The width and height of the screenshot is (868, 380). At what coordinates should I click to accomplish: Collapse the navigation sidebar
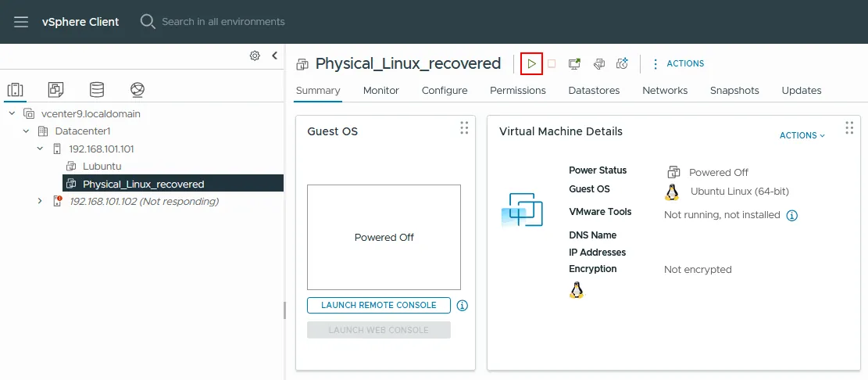pyautogui.click(x=274, y=56)
